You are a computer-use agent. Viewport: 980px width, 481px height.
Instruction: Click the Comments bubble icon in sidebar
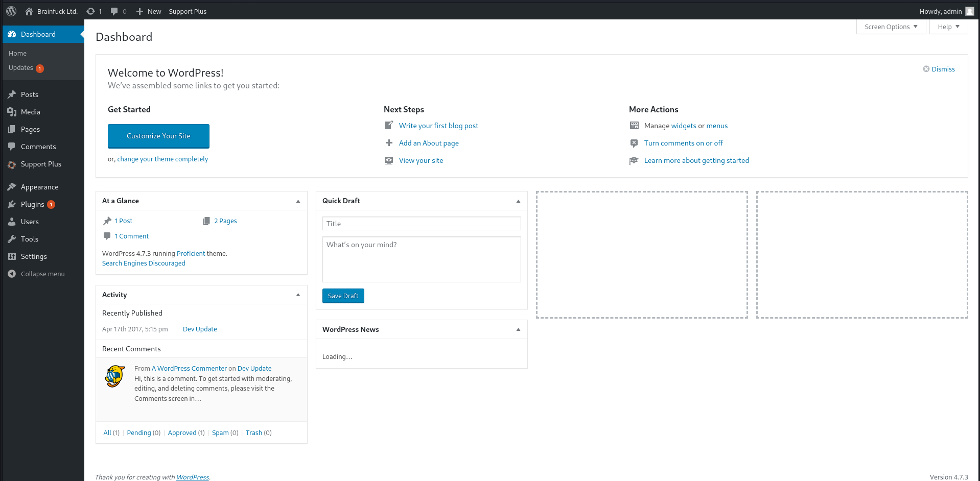(x=12, y=147)
